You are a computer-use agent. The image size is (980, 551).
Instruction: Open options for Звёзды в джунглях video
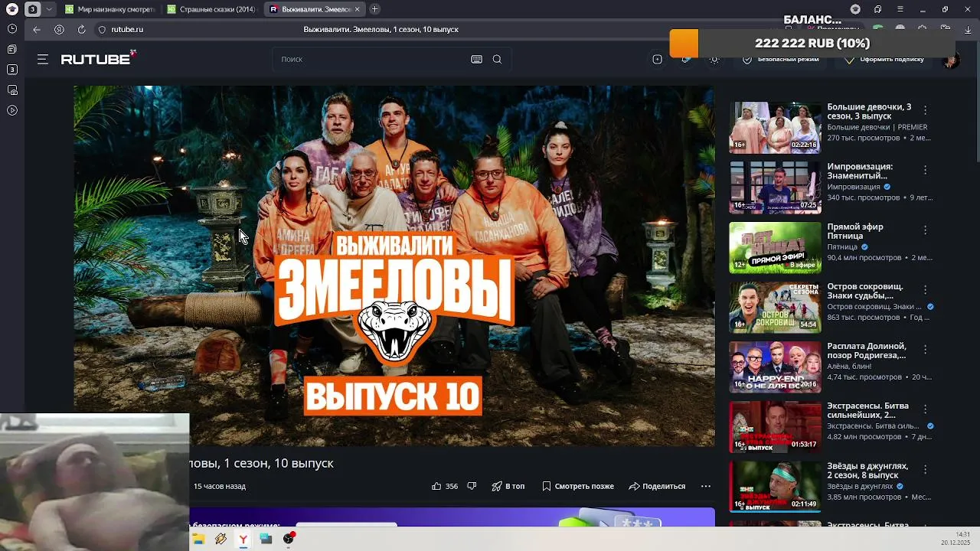[x=925, y=468]
